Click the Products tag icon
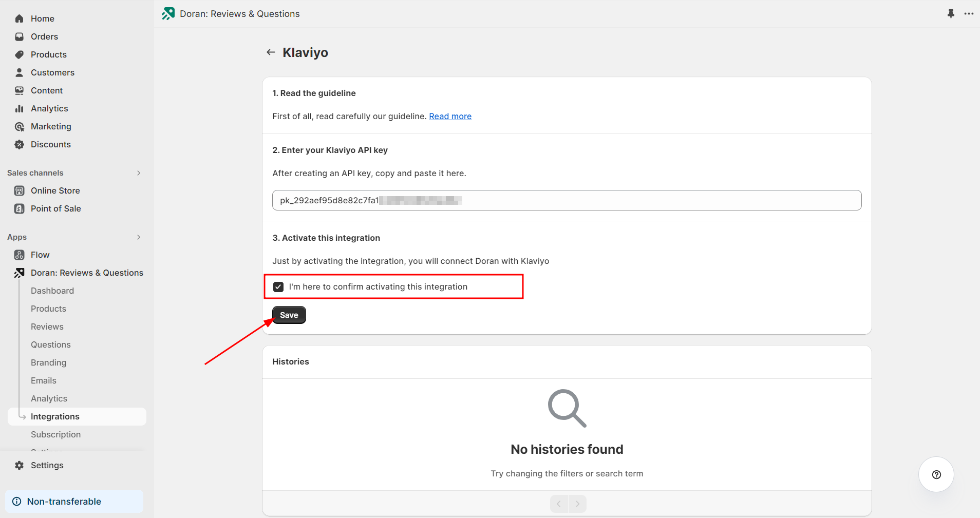 click(x=20, y=54)
